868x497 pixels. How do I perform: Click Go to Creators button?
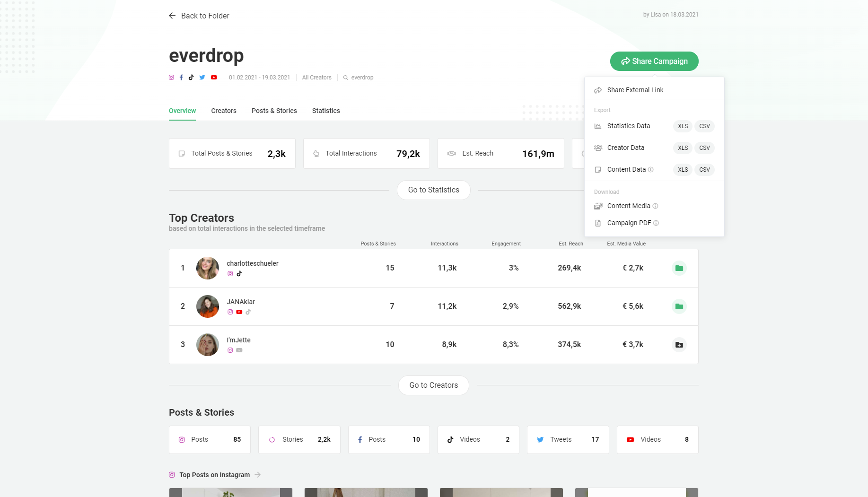[x=434, y=385]
